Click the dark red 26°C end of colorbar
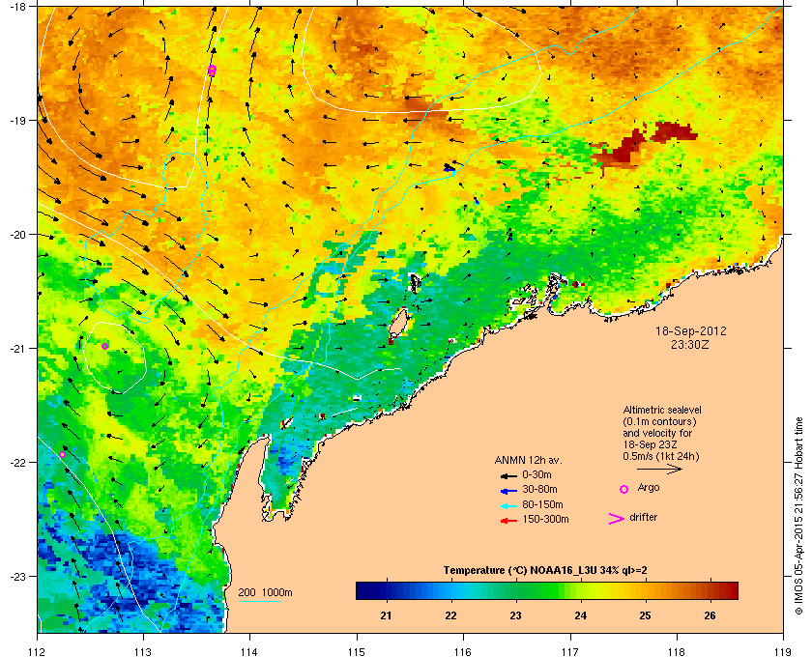The image size is (812, 657). click(x=731, y=590)
